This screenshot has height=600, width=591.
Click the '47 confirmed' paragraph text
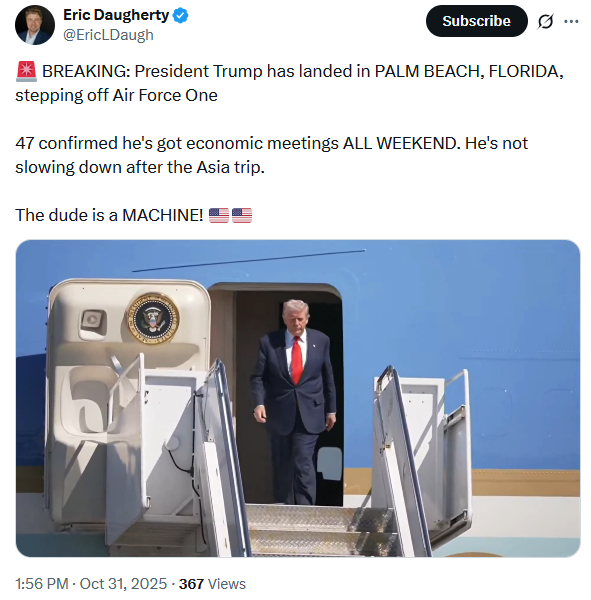pos(271,155)
